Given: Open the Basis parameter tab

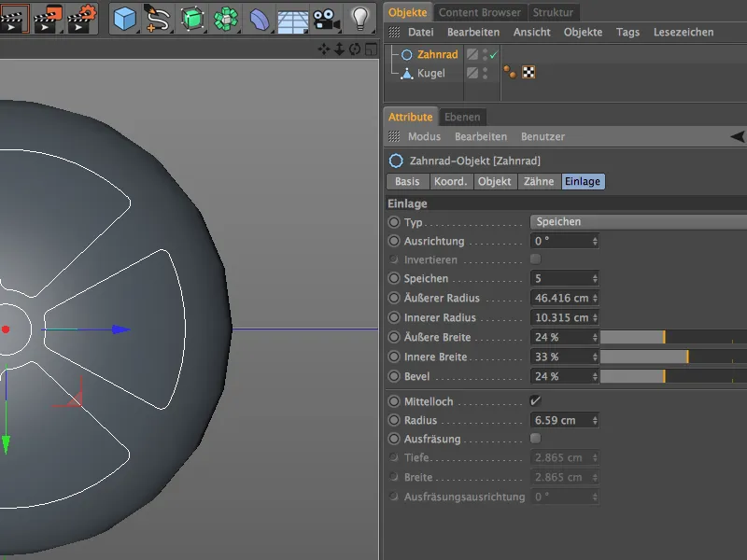Looking at the screenshot, I should (407, 181).
